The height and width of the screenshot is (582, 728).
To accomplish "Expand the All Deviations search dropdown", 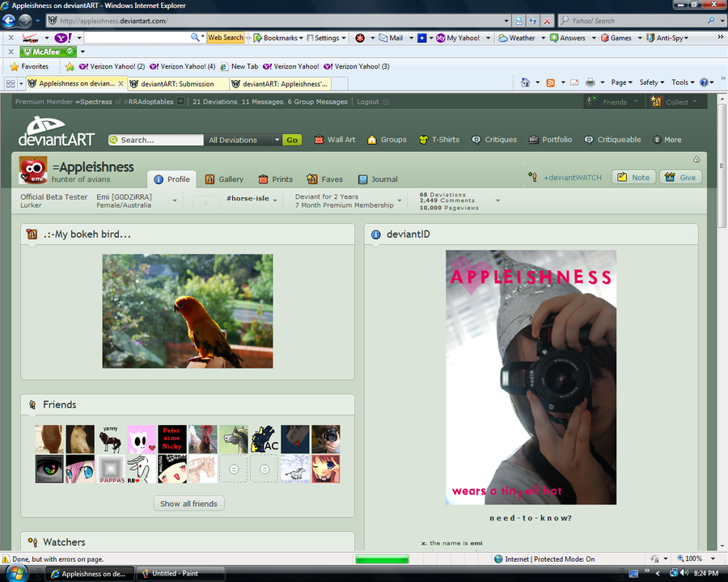I will click(243, 140).
